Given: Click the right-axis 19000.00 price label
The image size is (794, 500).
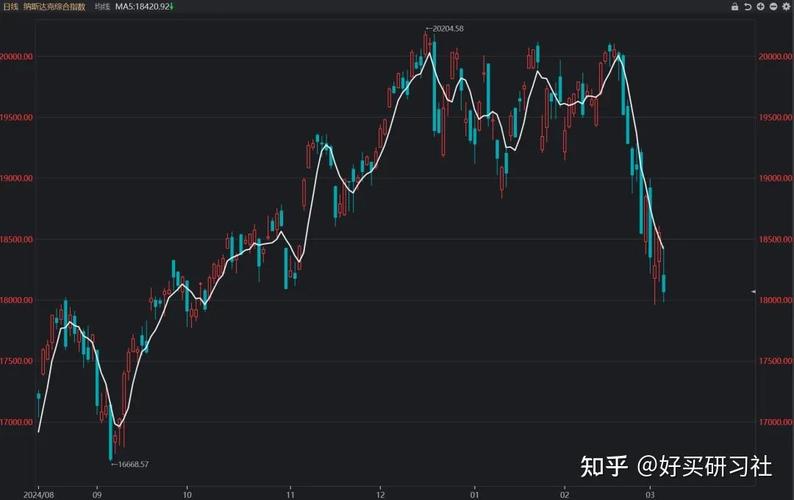Looking at the screenshot, I should pyautogui.click(x=775, y=178).
